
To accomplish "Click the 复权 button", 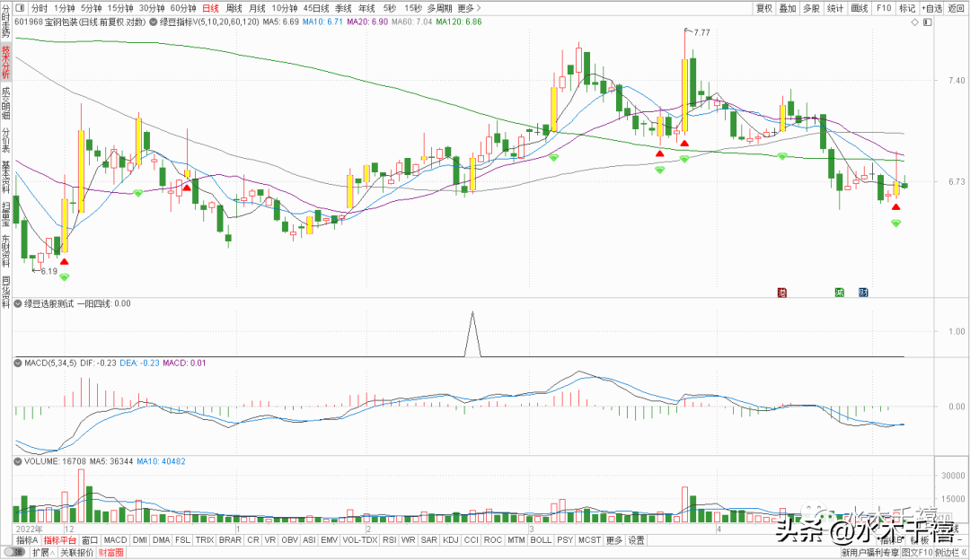I will coord(764,8).
